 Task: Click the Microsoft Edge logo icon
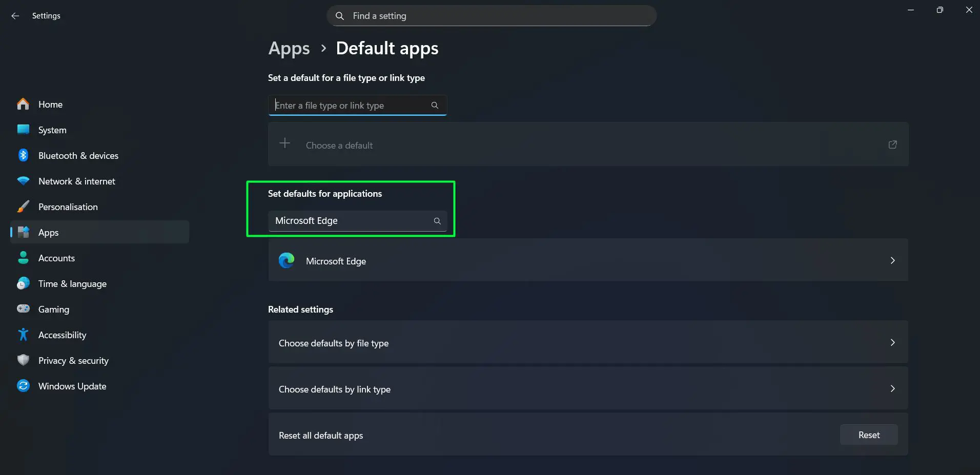(287, 260)
